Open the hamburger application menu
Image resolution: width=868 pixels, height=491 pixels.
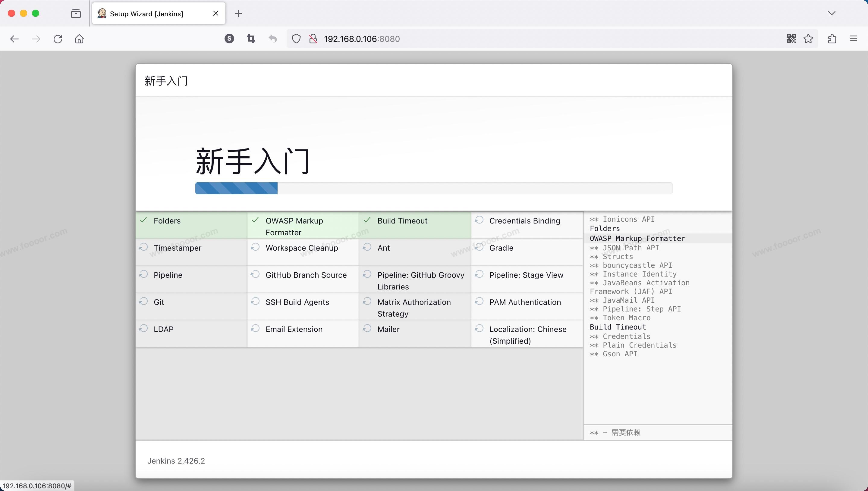pos(853,39)
